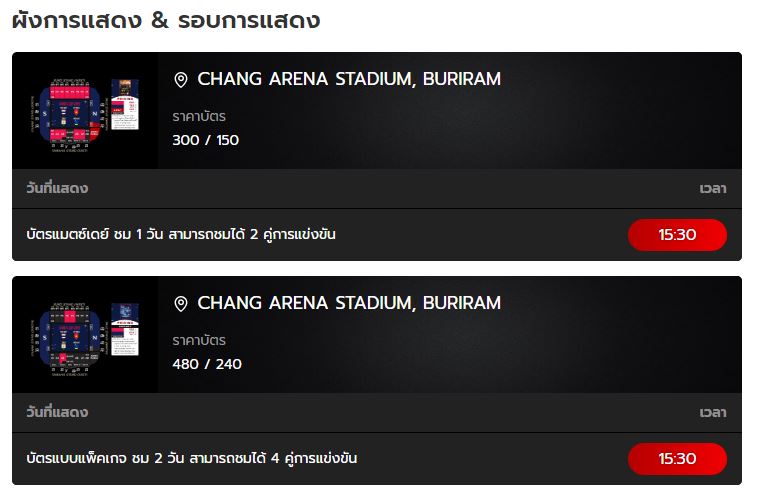Click the ราคาบัตร label above 300 / 150
Screen dimensions: 762x497
(199, 117)
